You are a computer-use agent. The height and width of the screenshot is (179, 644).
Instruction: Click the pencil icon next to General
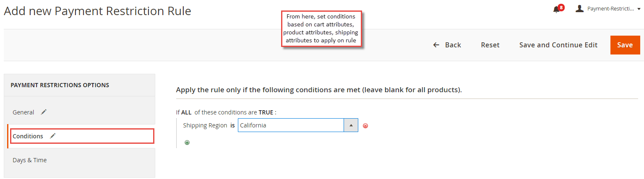(44, 112)
